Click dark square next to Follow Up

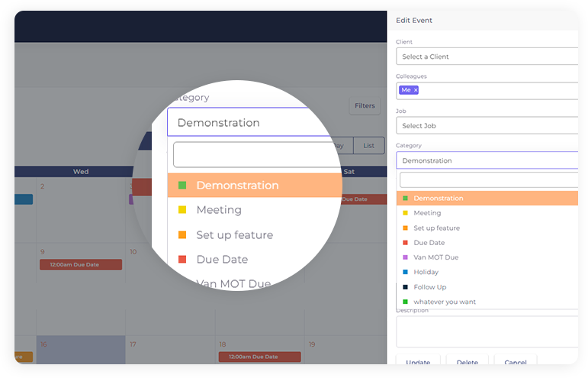click(405, 287)
